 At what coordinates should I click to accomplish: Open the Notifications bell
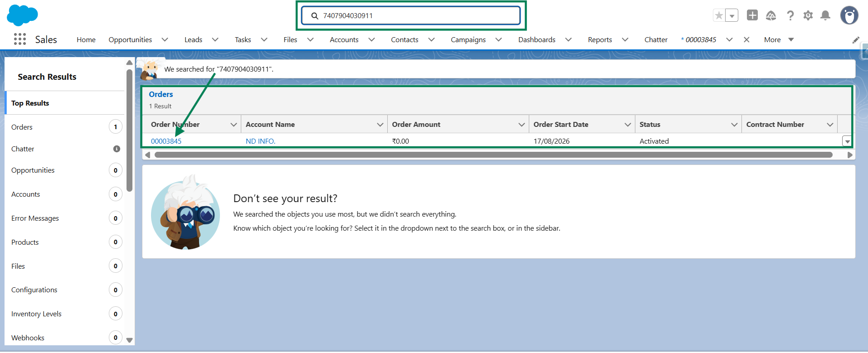pos(826,15)
